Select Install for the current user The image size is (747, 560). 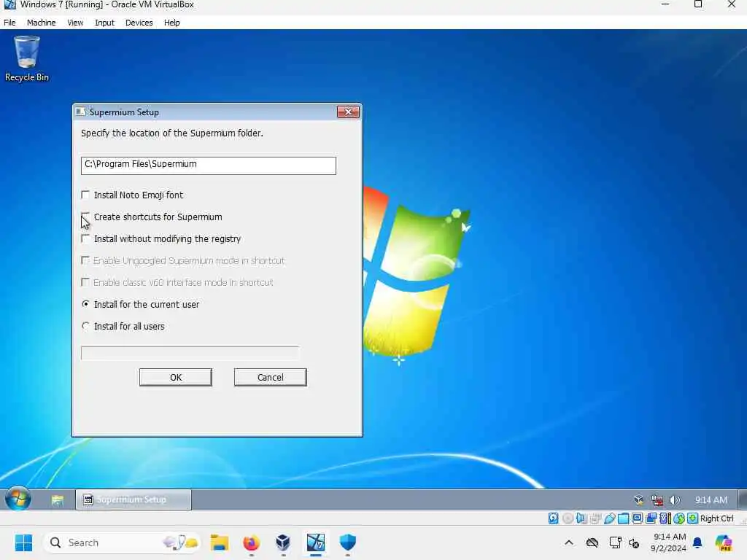85,304
